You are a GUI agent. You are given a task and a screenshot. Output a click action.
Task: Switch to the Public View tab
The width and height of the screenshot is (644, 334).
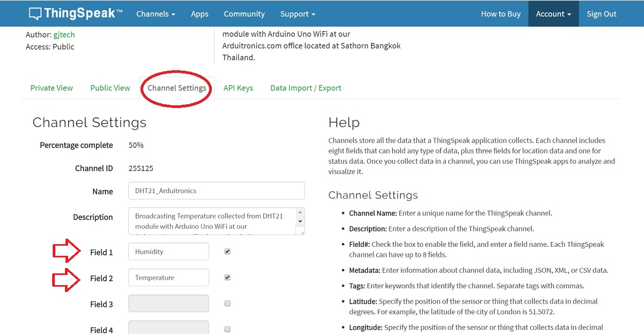[110, 88]
